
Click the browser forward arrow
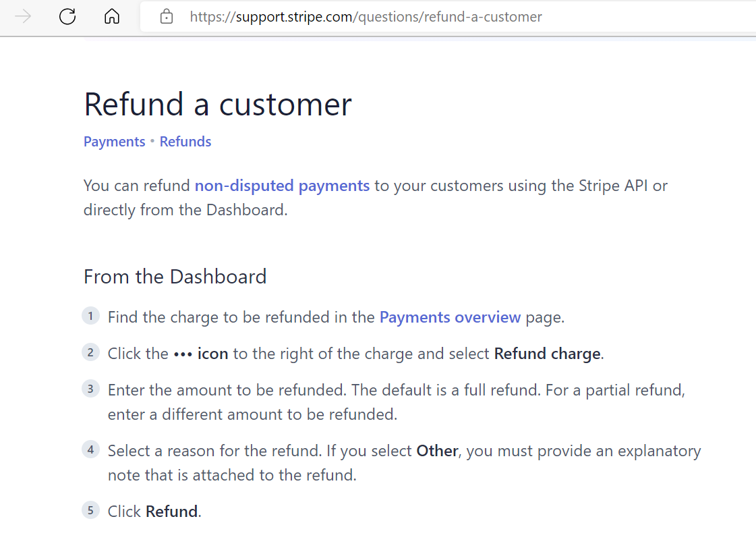pos(23,17)
